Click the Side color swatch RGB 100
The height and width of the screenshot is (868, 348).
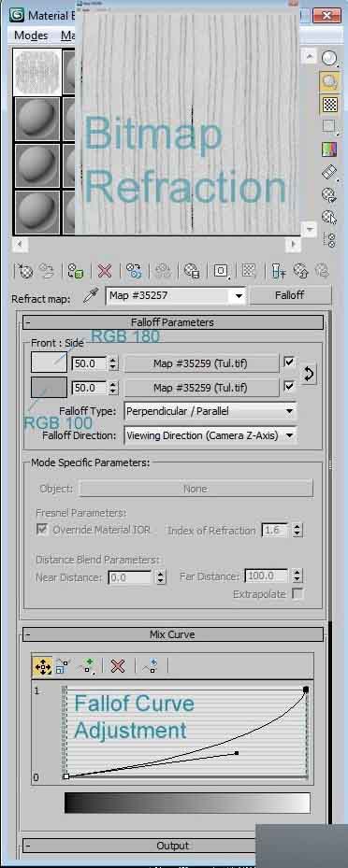tap(49, 387)
